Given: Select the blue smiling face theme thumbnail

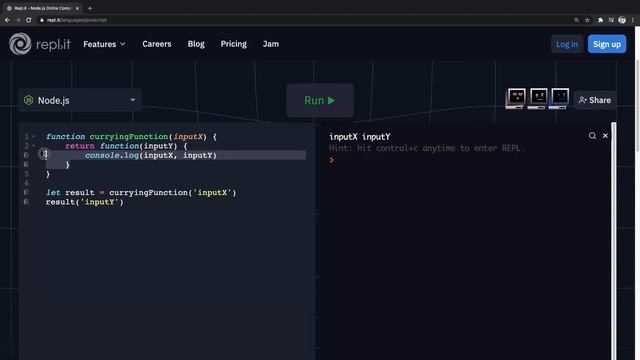Looking at the screenshot, I should pyautogui.click(x=559, y=98).
